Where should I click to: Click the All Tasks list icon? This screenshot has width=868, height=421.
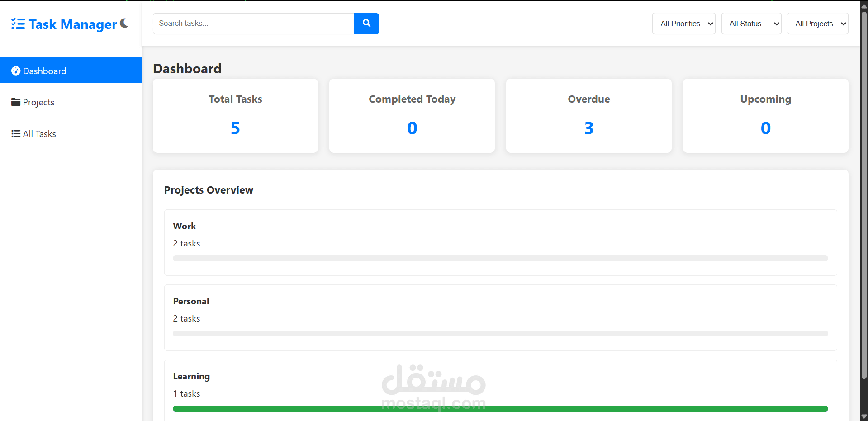pos(15,133)
